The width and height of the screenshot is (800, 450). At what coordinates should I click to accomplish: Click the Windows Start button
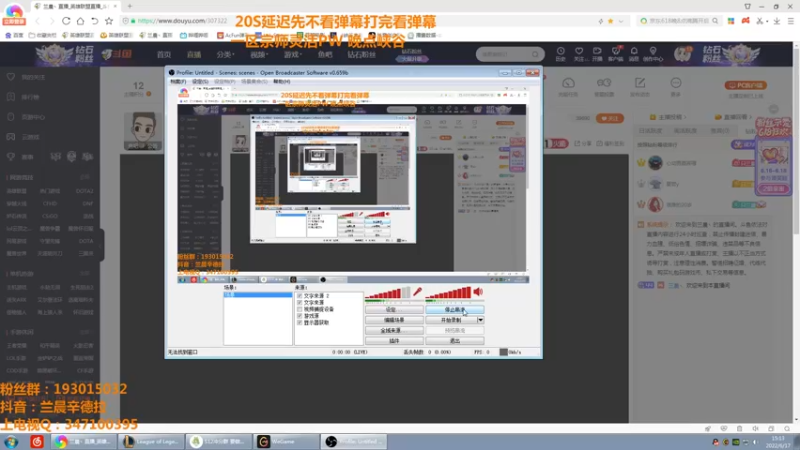pyautogui.click(x=11, y=442)
